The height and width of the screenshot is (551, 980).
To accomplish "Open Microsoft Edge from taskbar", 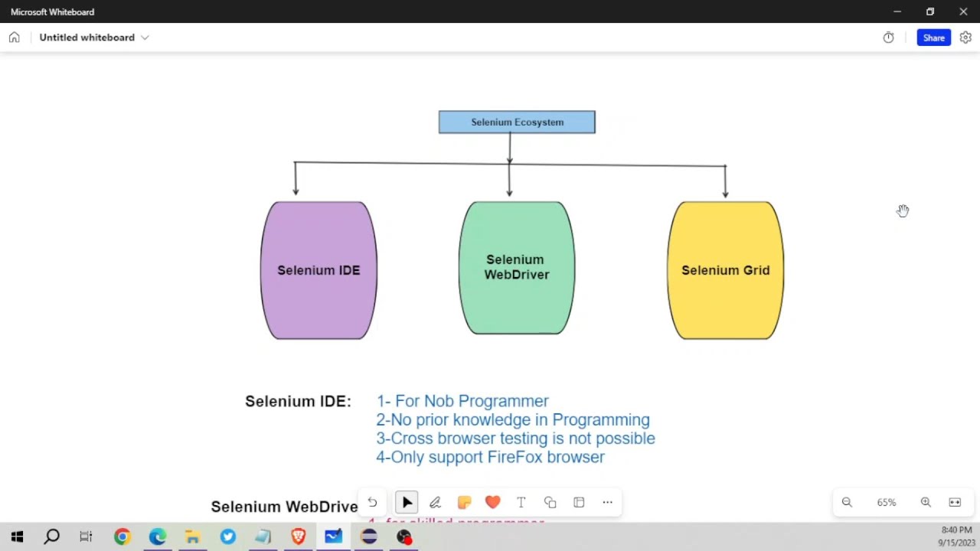I will click(x=158, y=537).
